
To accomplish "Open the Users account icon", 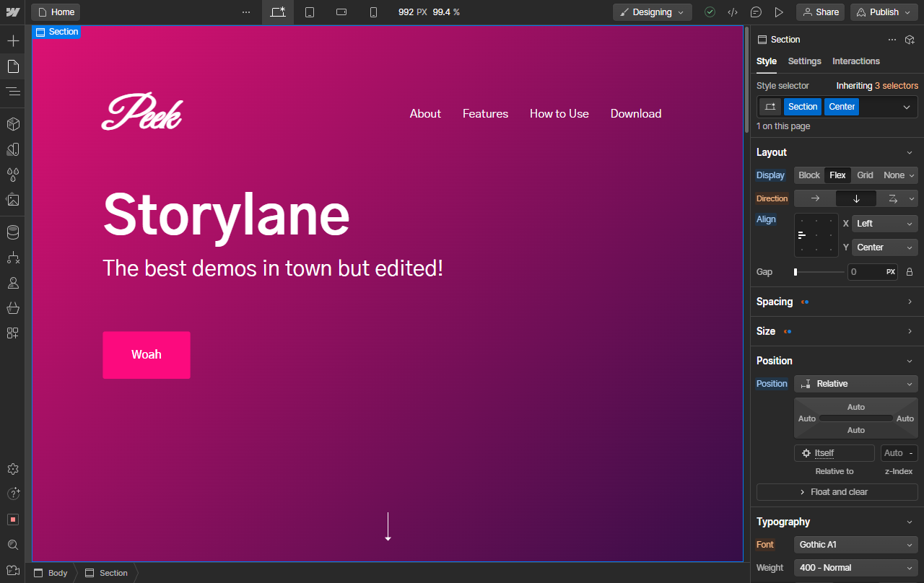I will pyautogui.click(x=12, y=283).
